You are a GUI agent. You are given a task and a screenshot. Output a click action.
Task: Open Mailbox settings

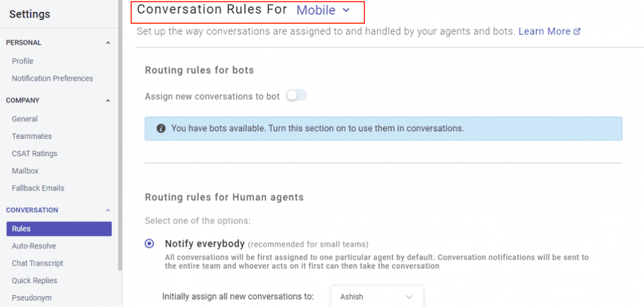pos(25,171)
